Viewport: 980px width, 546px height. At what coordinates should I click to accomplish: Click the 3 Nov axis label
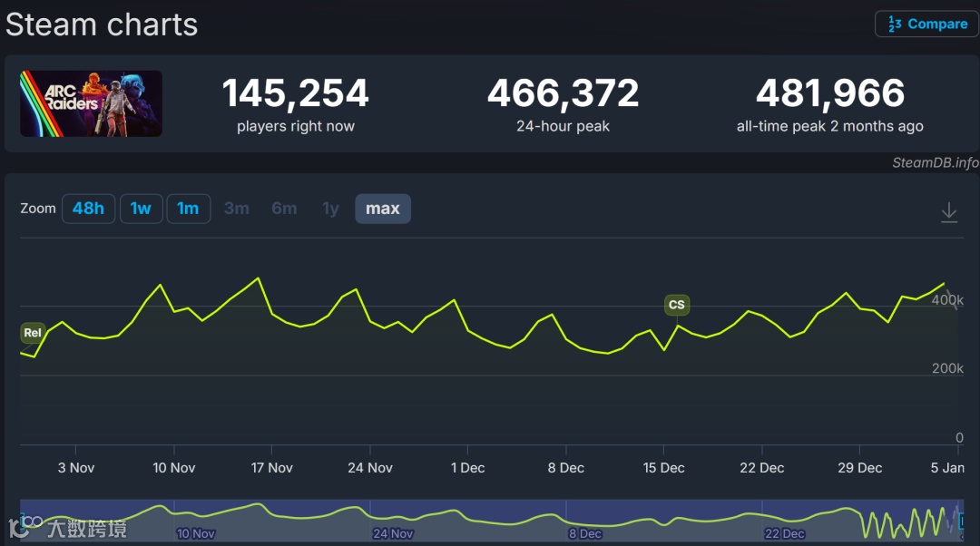coord(76,468)
